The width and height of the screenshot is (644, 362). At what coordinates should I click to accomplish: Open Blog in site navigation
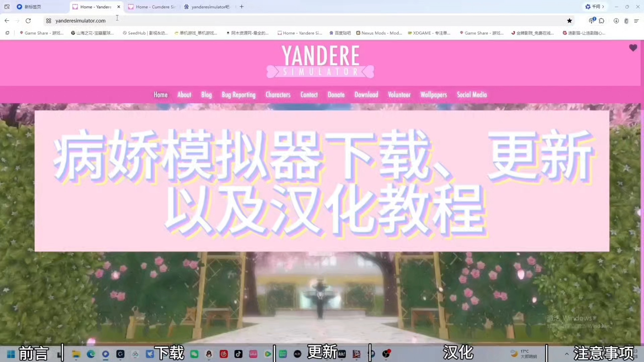click(x=206, y=95)
